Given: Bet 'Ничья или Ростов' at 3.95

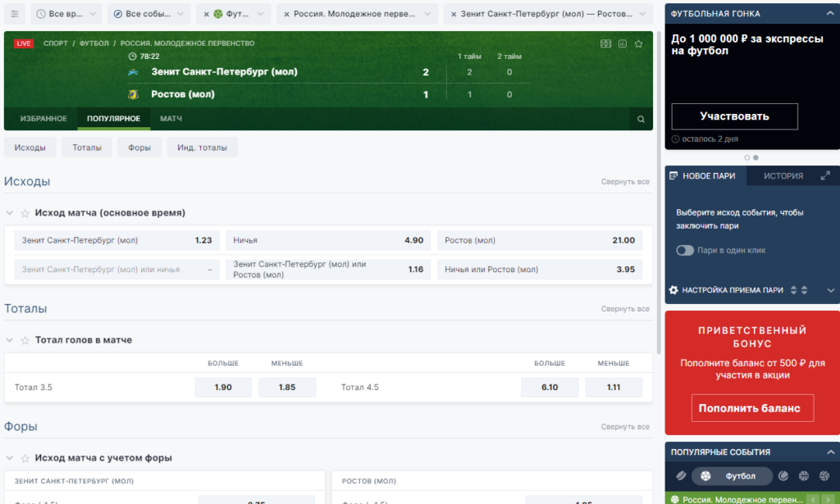Looking at the screenshot, I should 540,270.
